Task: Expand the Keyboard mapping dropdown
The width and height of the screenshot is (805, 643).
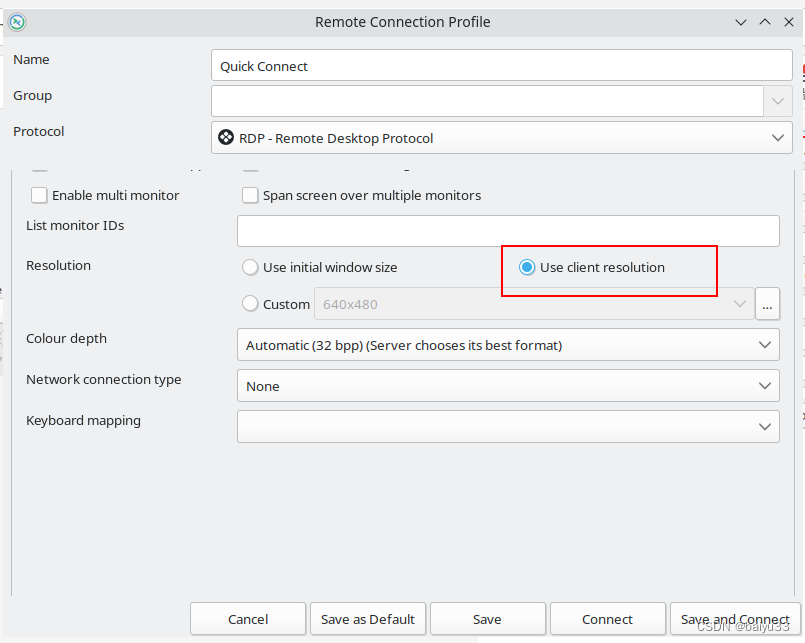Action: tap(508, 426)
